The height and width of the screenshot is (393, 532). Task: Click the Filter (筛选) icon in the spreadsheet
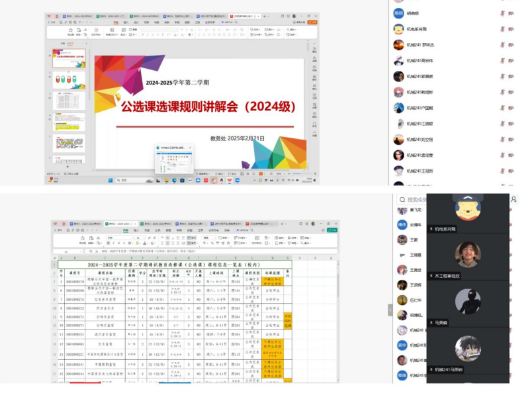tap(290, 243)
